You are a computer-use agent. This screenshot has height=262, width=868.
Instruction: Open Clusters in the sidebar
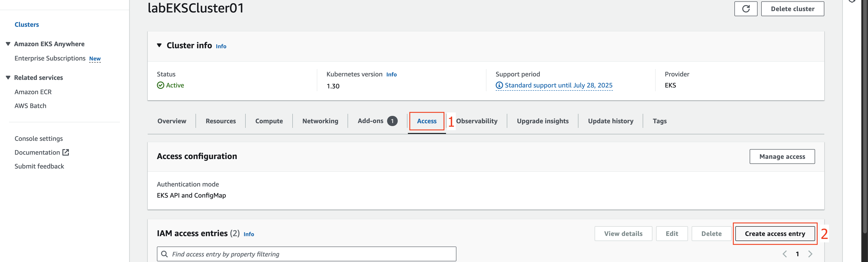[x=27, y=24]
